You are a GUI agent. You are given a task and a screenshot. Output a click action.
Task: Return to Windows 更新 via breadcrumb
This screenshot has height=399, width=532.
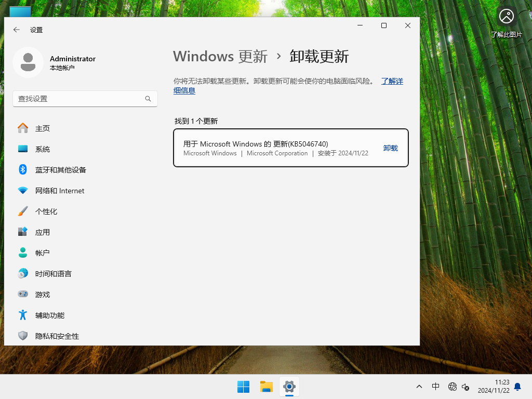[220, 56]
